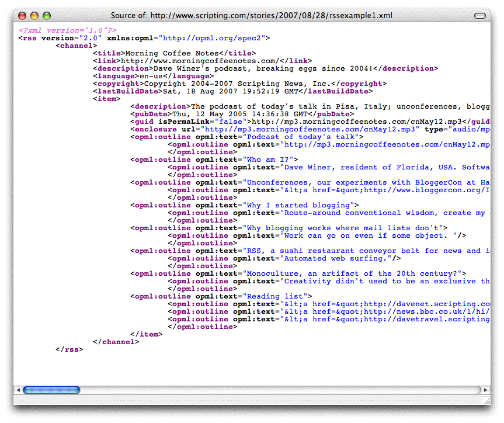Click the red close window button
The image size is (504, 423).
[22, 16]
